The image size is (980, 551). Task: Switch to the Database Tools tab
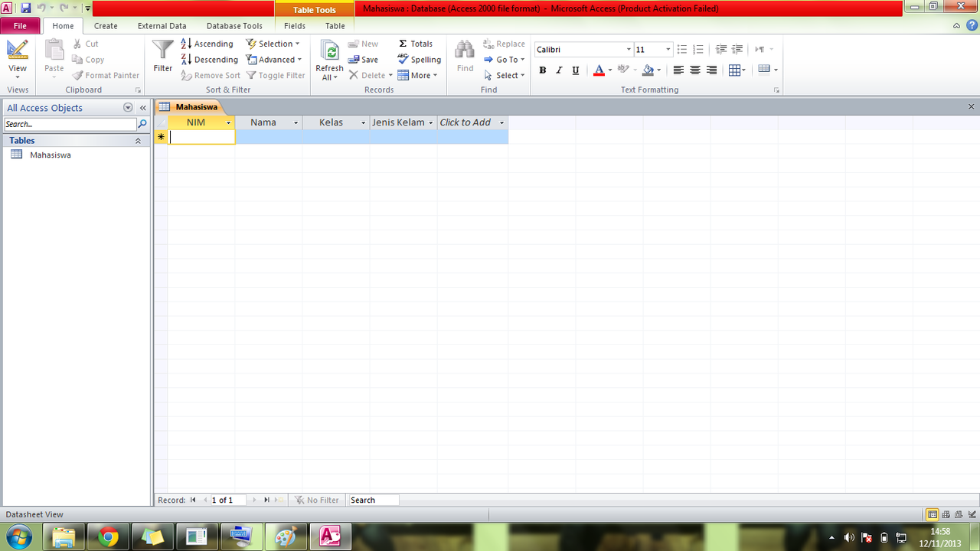coord(234,25)
